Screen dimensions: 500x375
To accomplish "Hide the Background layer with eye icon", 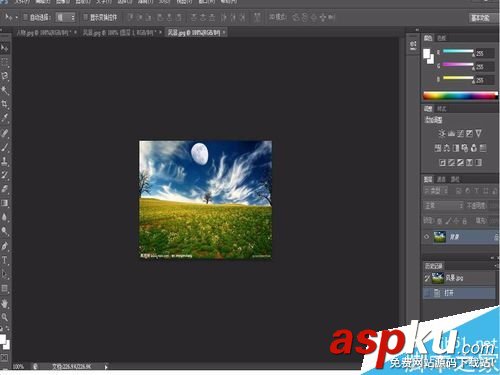I will (426, 237).
